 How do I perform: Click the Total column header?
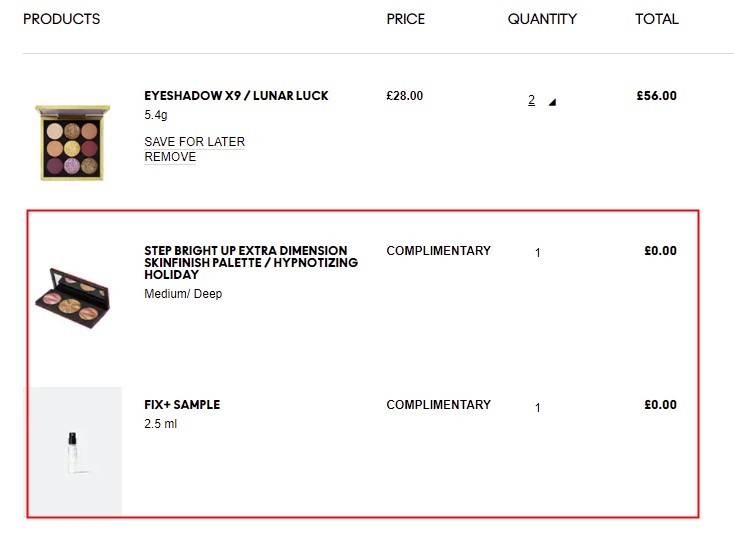(x=656, y=19)
